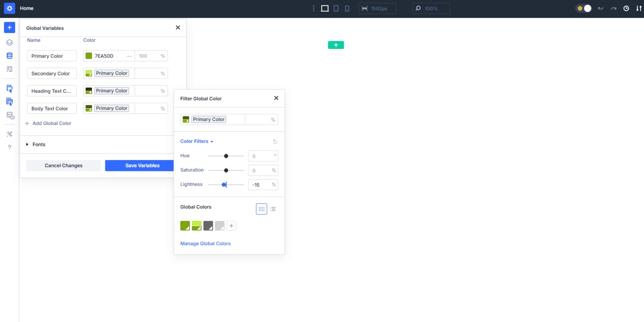Click the Save Variables button
Screen dimensions: 644x322
(142, 165)
